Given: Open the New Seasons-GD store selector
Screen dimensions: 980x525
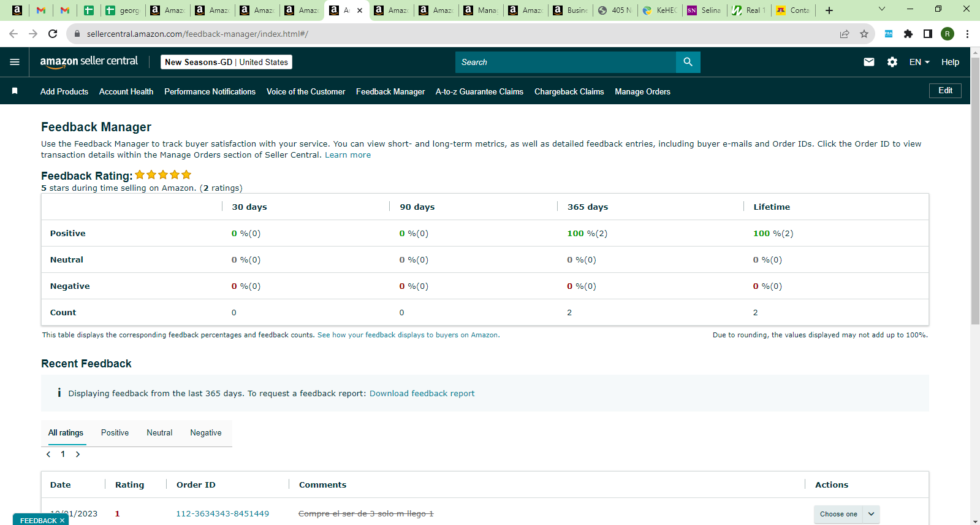Looking at the screenshot, I should coord(226,62).
